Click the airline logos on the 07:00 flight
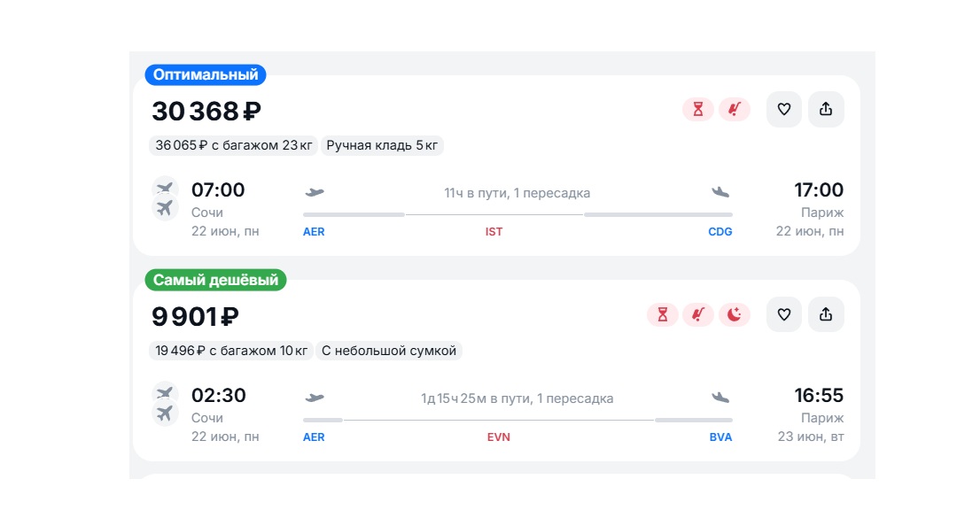The image size is (980, 518). point(165,198)
